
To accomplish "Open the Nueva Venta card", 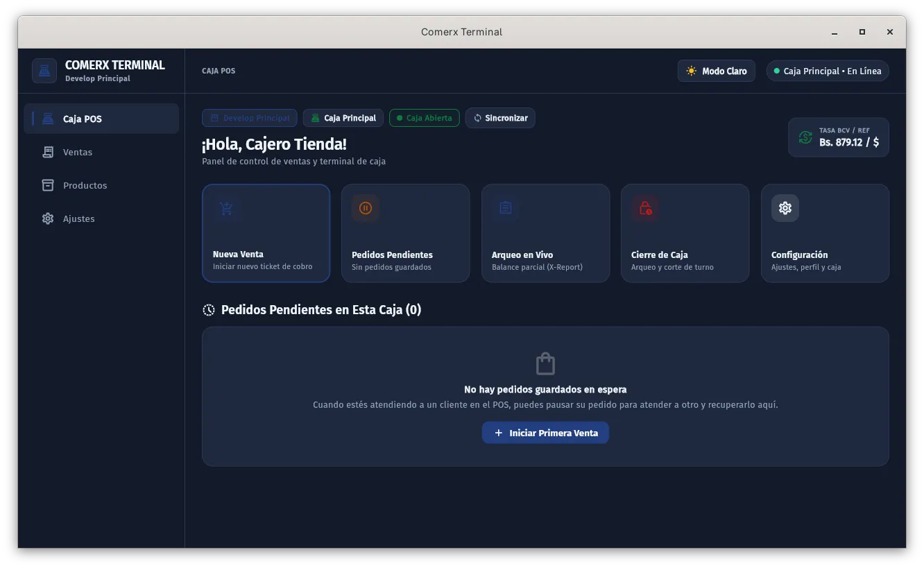I will tap(266, 233).
